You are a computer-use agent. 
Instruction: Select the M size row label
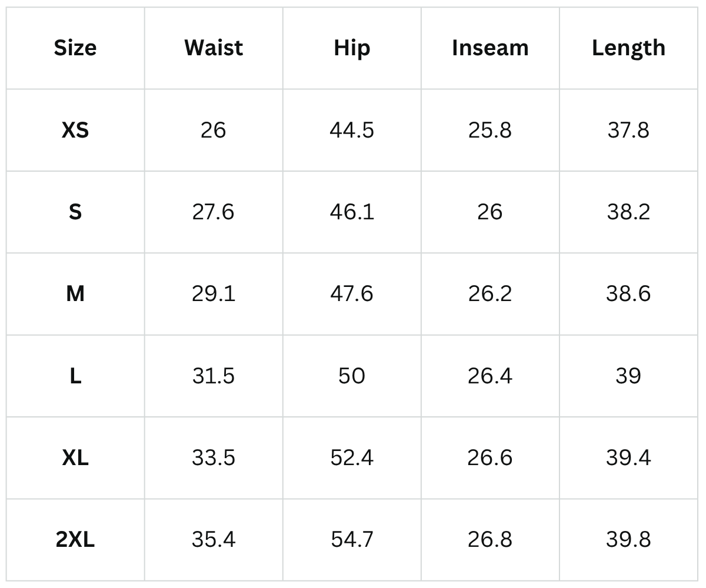tap(75, 293)
